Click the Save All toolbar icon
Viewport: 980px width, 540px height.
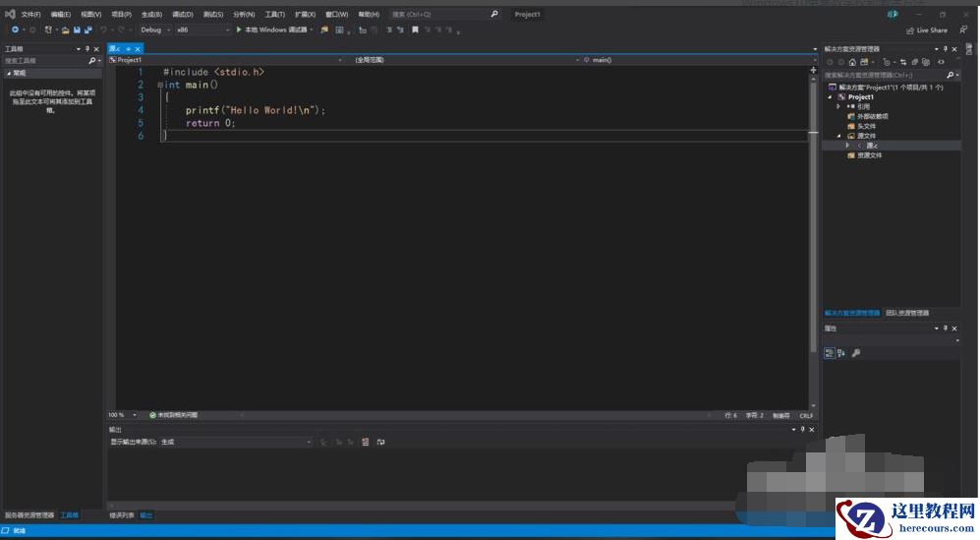click(x=87, y=30)
